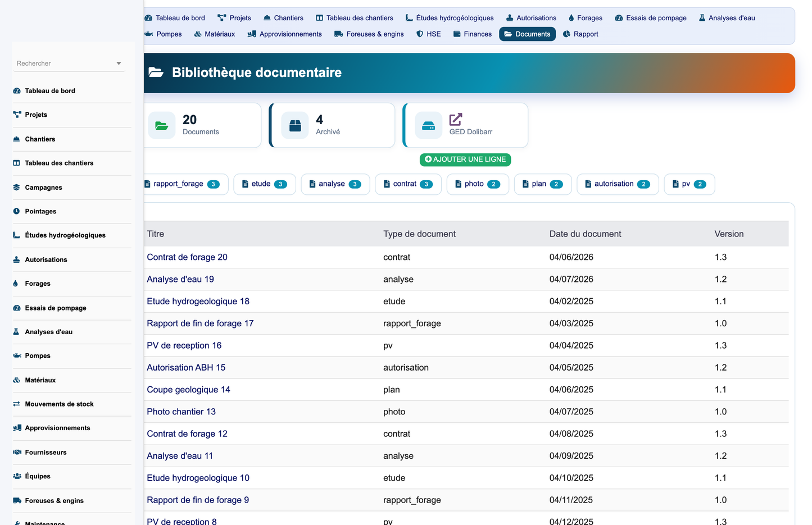Click the green folder icon on Documents card
Viewport: 812px width, 525px height.
pos(162,126)
